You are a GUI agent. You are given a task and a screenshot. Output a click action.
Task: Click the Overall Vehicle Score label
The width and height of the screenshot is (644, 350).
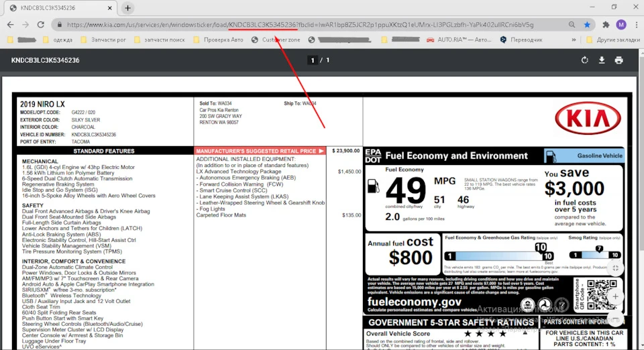tap(398, 334)
